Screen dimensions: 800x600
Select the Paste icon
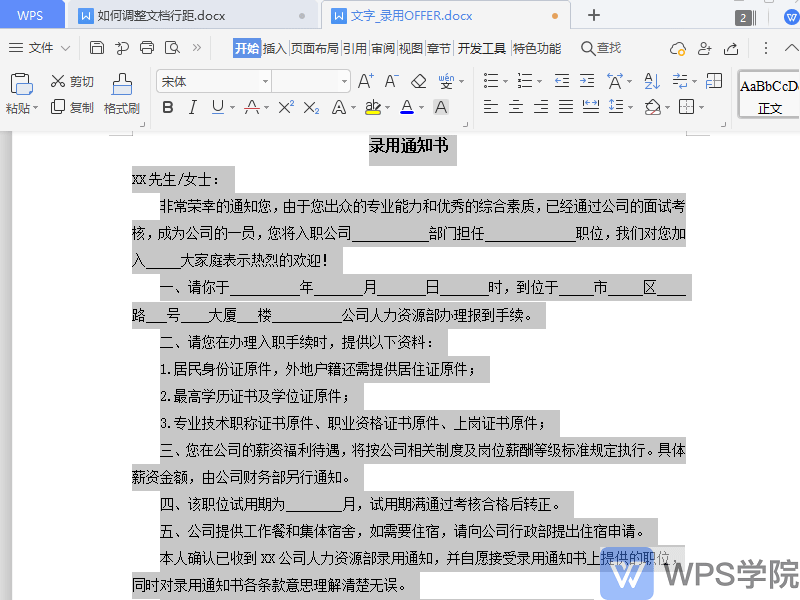click(20, 85)
